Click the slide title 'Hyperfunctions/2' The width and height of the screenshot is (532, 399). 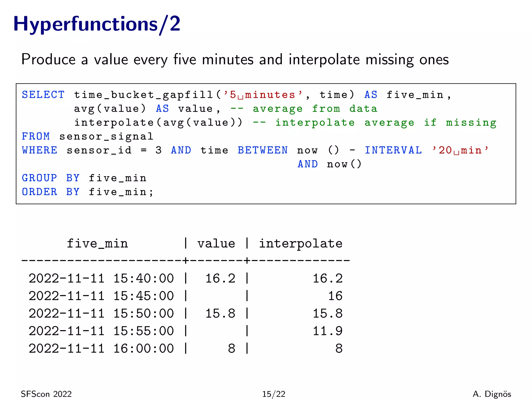tap(97, 24)
